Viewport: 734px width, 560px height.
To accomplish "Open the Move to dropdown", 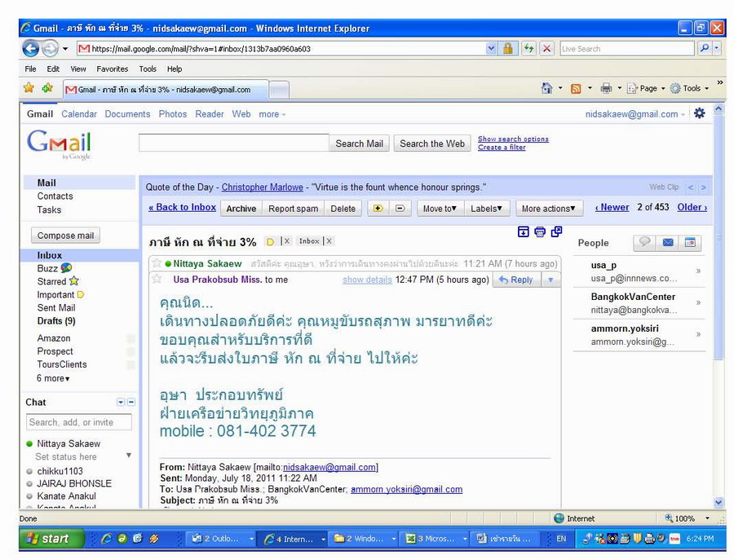I will point(440,209).
